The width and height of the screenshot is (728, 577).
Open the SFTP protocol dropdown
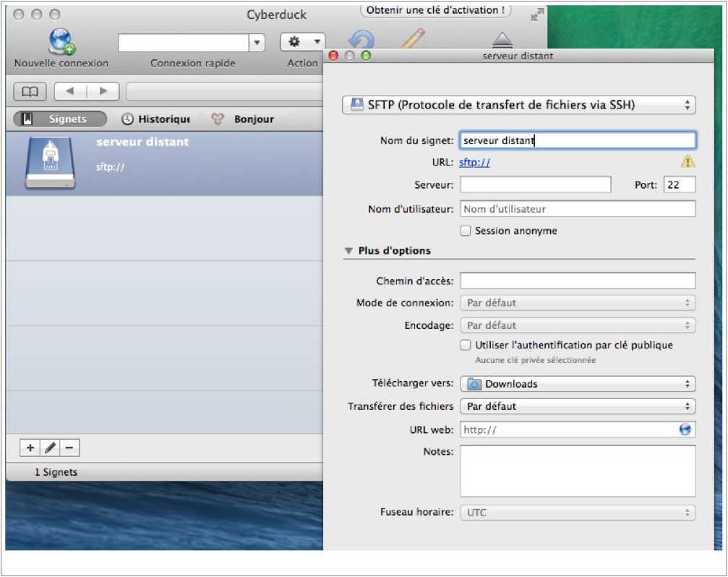518,105
